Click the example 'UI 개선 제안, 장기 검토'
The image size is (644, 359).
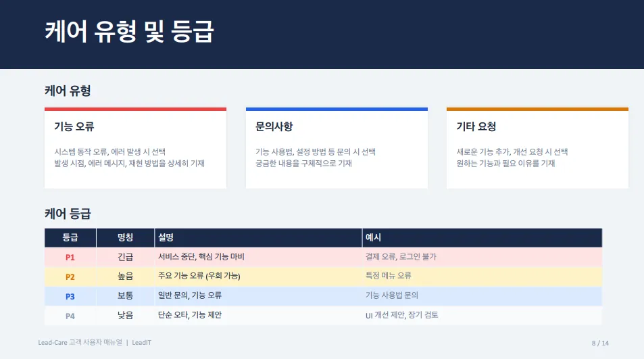[x=401, y=315]
